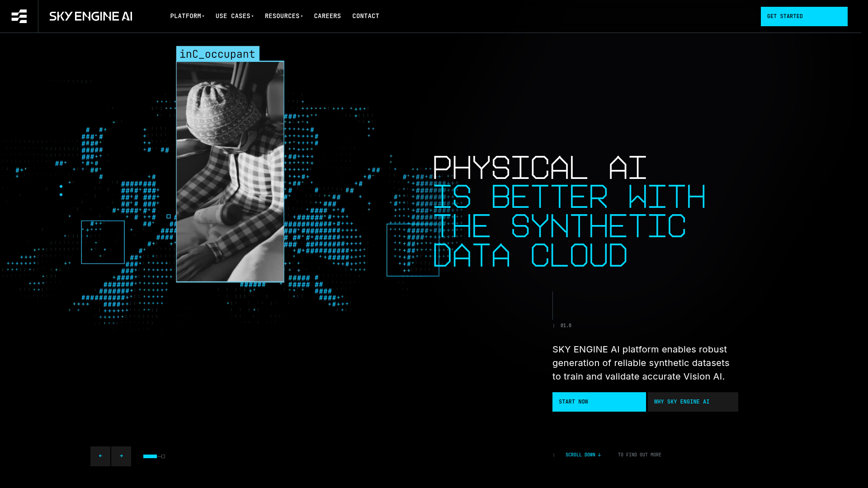This screenshot has width=868, height=488.
Task: Select the active slide progress indicator
Action: click(x=150, y=456)
